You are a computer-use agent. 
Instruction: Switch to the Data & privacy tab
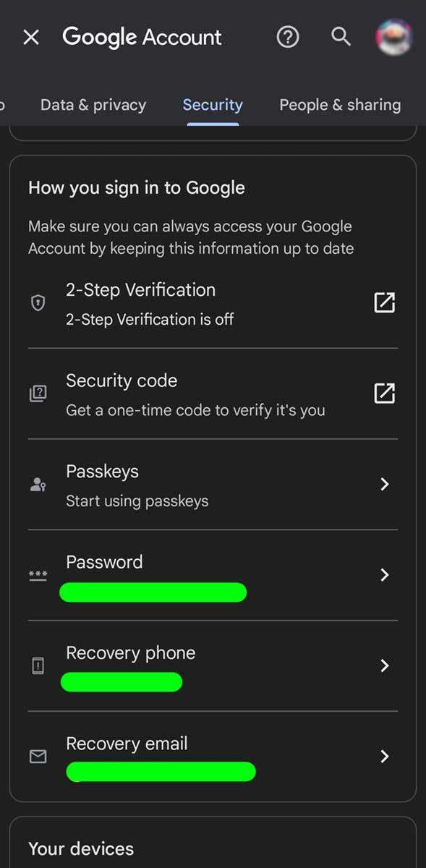[x=93, y=105]
